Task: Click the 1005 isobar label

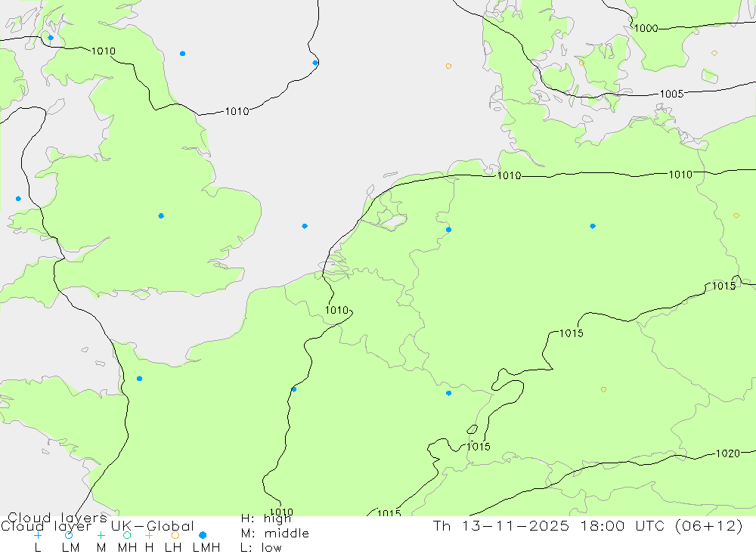Action: pos(671,94)
